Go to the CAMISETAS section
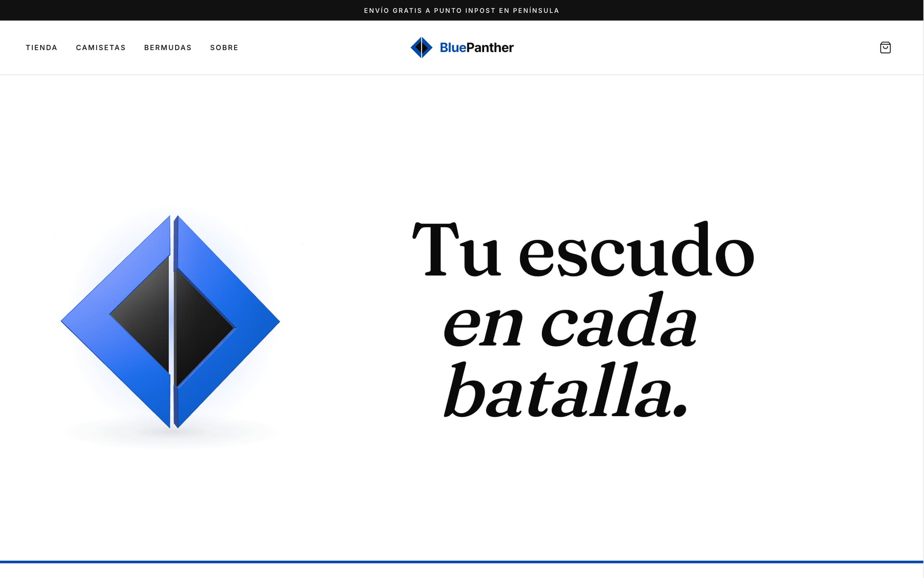924x578 pixels. 101,48
